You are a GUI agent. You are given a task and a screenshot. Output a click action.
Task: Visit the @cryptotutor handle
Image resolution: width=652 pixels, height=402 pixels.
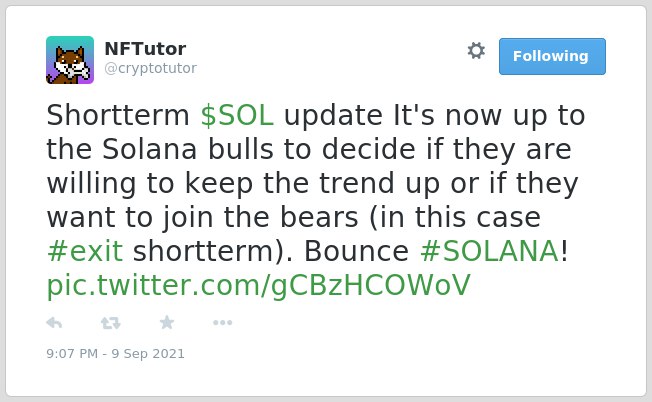151,68
